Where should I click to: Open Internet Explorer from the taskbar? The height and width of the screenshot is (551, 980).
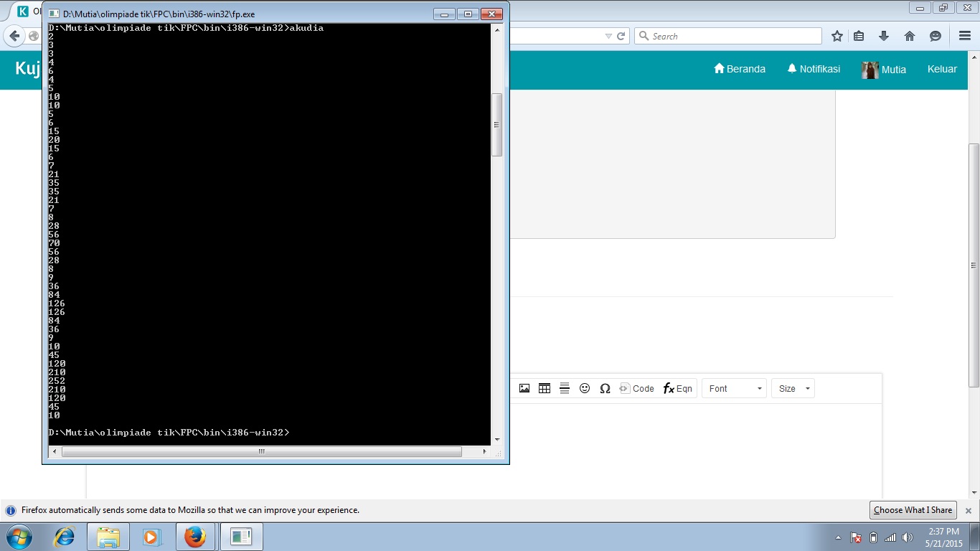click(65, 537)
